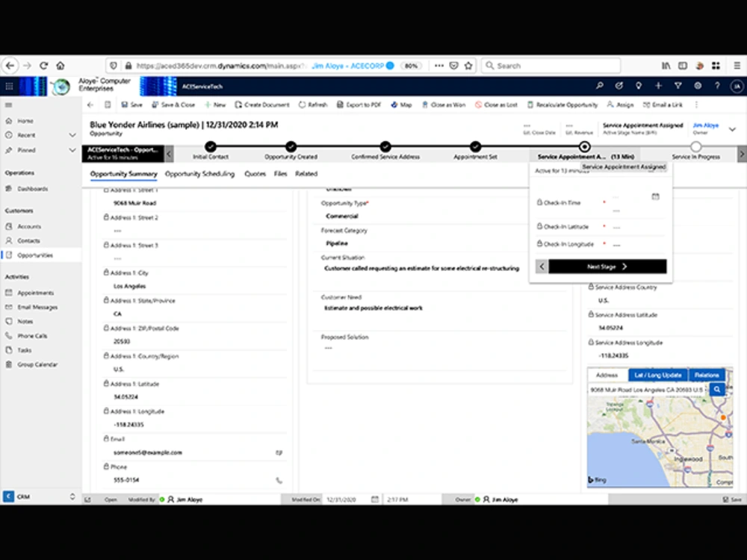Open the Quotes tab
Screen dimensions: 747x560
(255, 174)
